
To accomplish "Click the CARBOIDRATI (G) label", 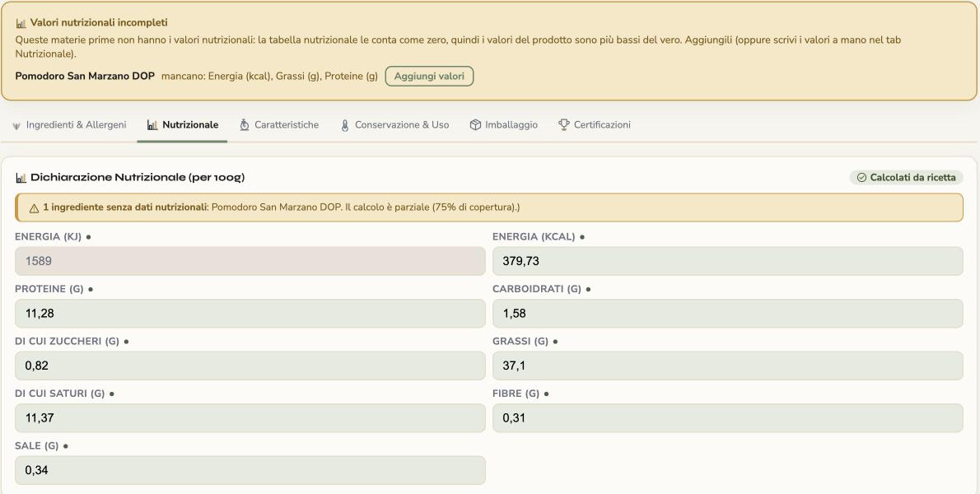I will [537, 289].
